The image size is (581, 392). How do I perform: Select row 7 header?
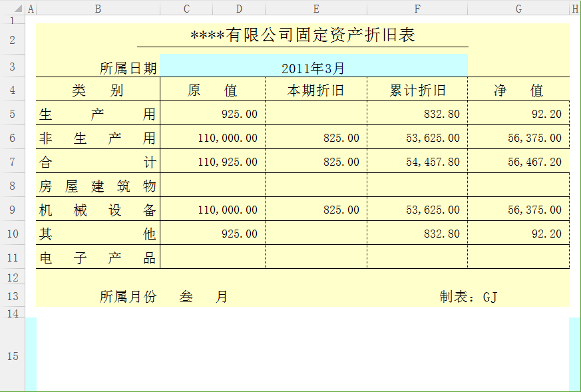coord(13,161)
